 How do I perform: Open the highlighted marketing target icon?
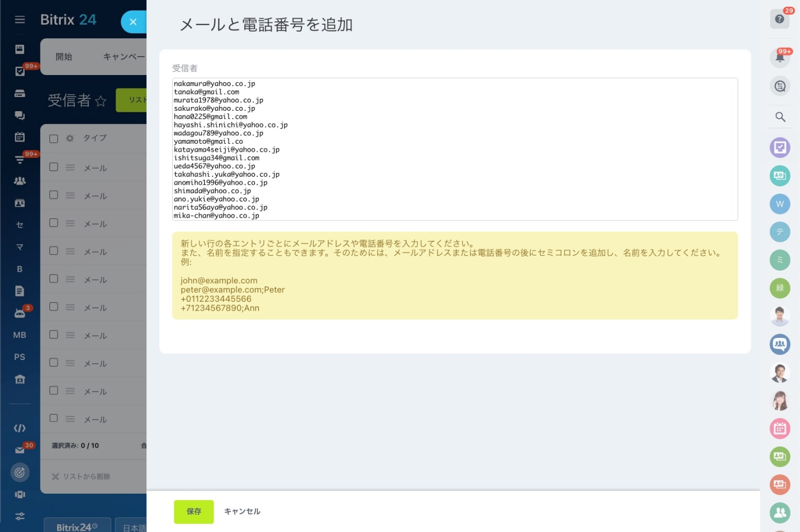[20, 472]
